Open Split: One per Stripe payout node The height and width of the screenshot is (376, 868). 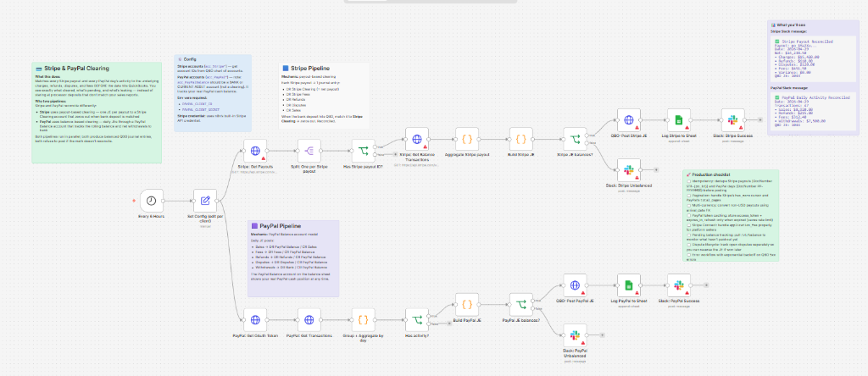tap(309, 151)
